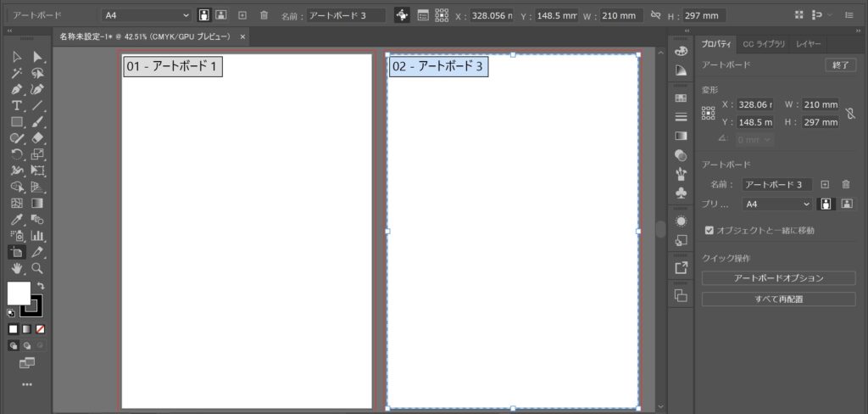Click the X value field in control bar

pyautogui.click(x=492, y=15)
